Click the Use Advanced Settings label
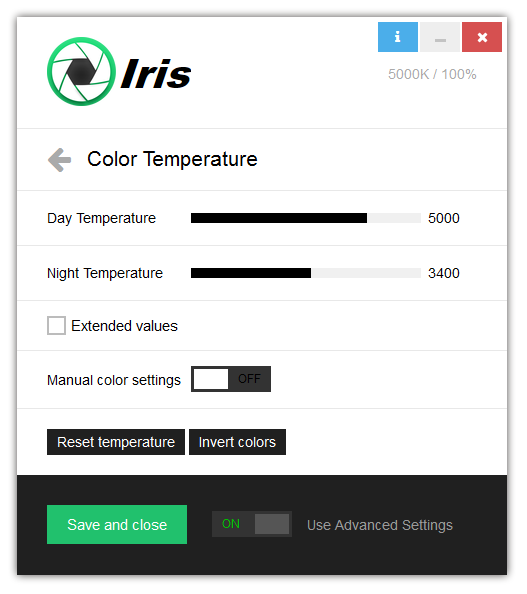 pyautogui.click(x=380, y=525)
